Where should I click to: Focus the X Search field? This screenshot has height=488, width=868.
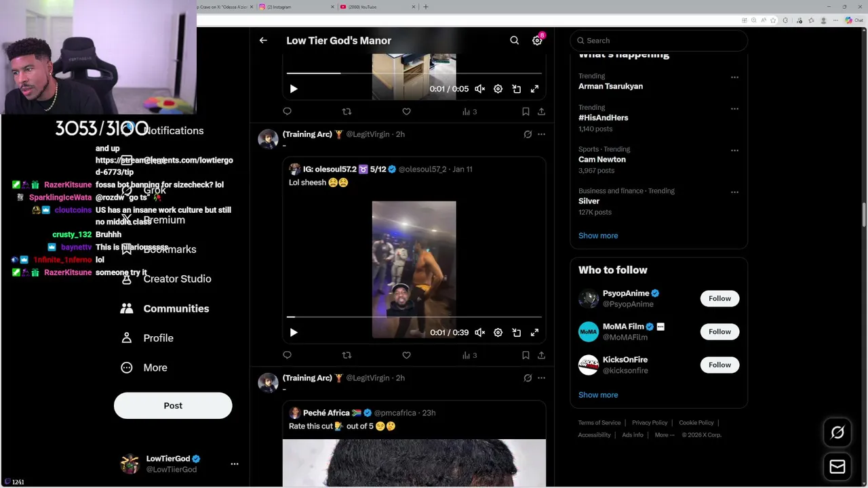(659, 41)
